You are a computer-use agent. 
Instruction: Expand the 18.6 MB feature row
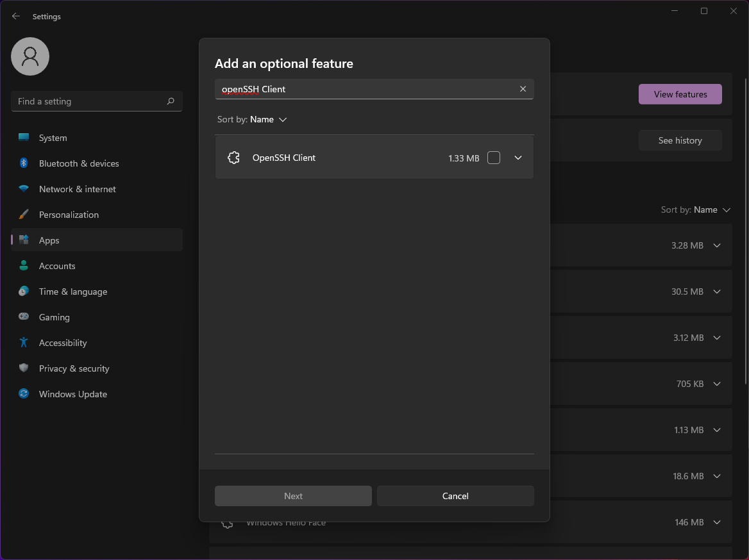pyautogui.click(x=717, y=476)
